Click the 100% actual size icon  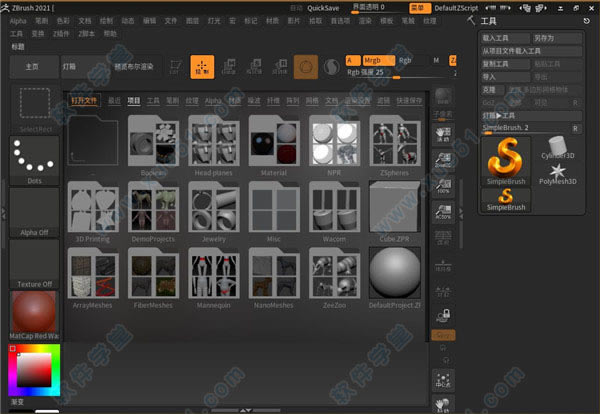[x=443, y=186]
